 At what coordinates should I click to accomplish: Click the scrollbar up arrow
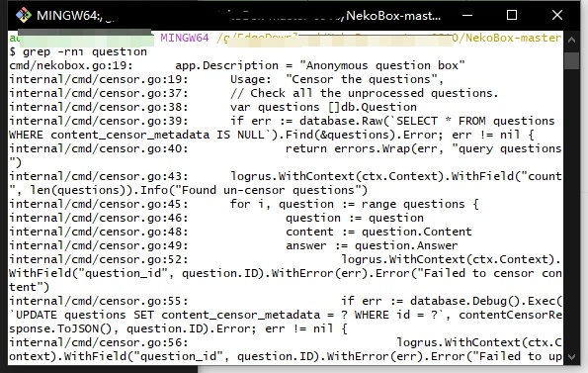571,40
